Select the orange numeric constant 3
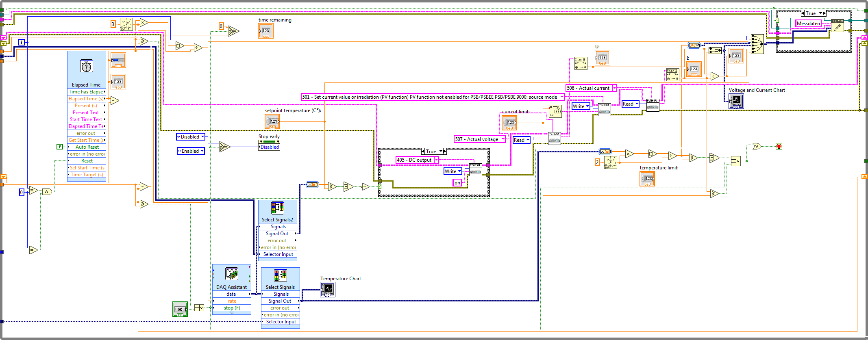This screenshot has height=340, width=868. [113, 24]
